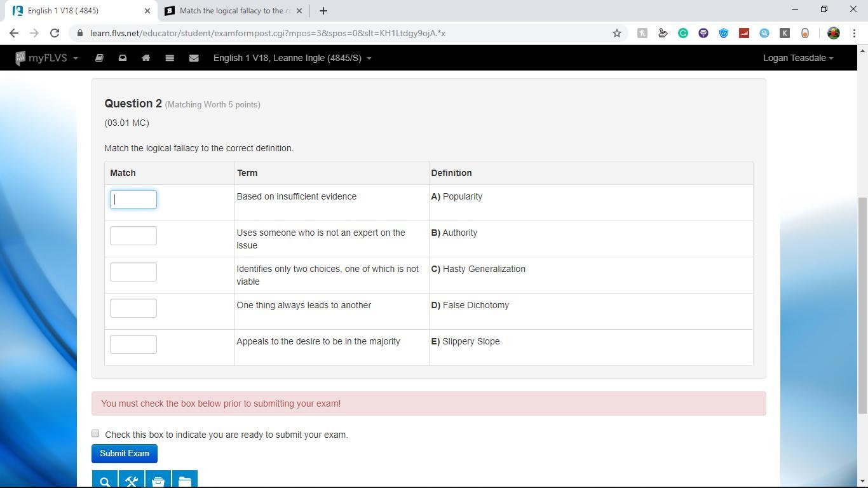The width and height of the screenshot is (868, 488).
Task: Click the match box for non-expert row
Action: tap(133, 236)
